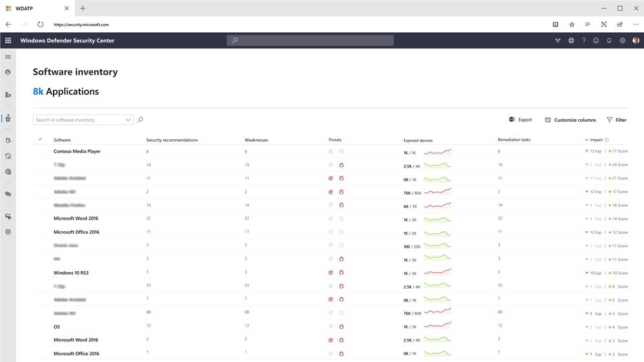
Task: Sort by Remediation tasks column header
Action: [x=514, y=140]
